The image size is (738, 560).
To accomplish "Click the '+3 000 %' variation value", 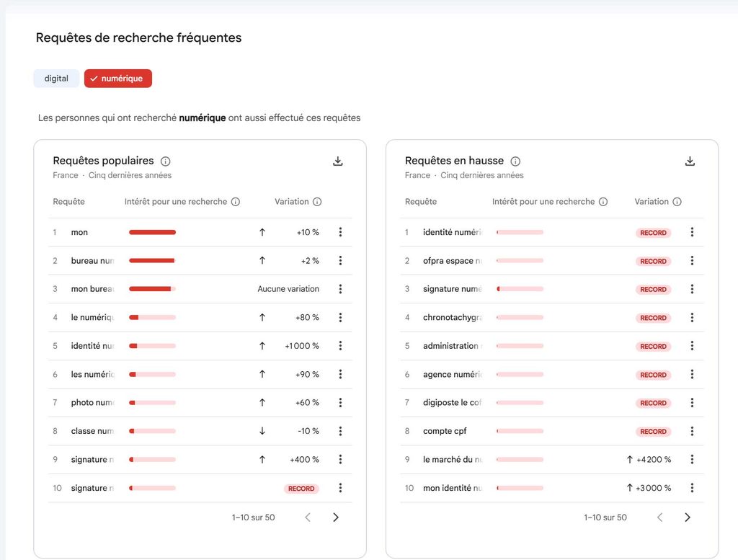I will pyautogui.click(x=653, y=489).
